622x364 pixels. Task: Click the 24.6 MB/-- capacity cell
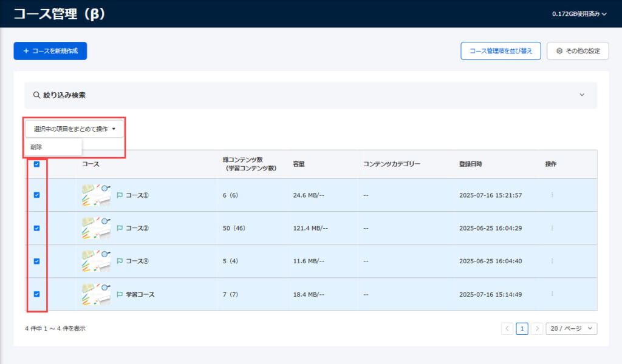[309, 195]
